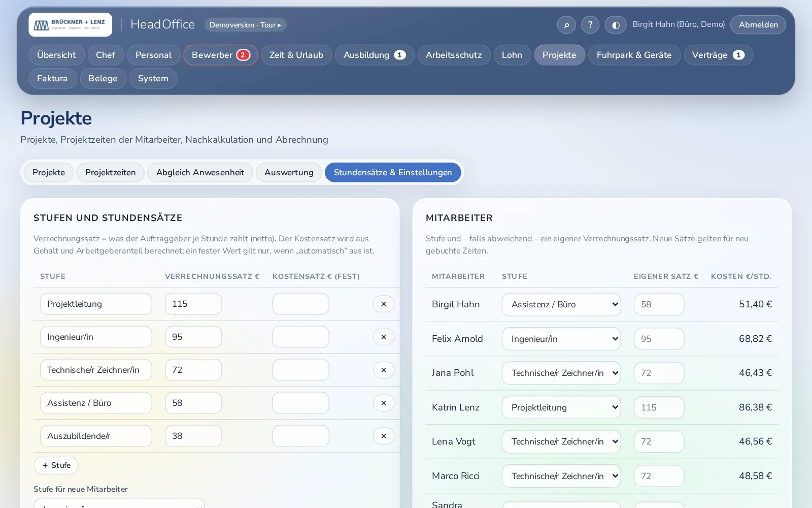Toggle the dark mode contrast icon
812x508 pixels.
616,25
